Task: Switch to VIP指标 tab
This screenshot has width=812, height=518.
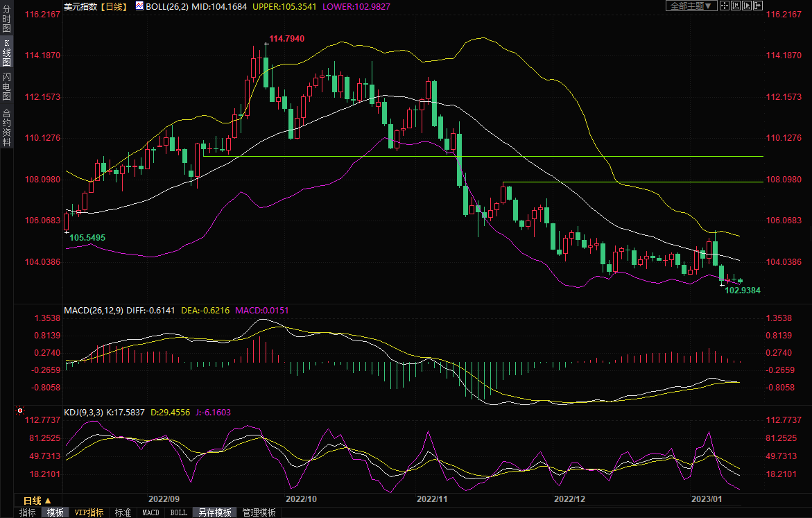Action: tap(89, 512)
